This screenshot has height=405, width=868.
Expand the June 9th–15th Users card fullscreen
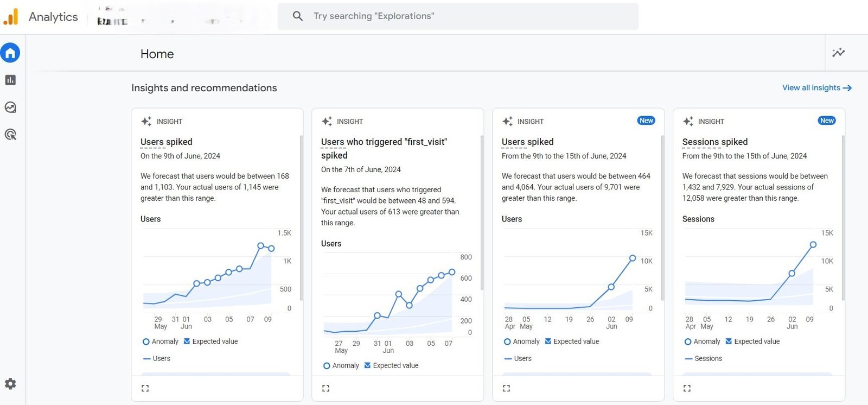tap(506, 388)
